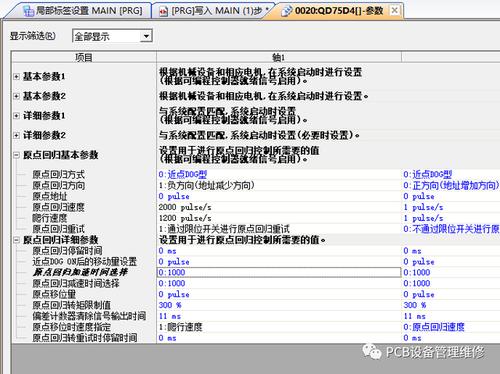Click the program icon on [PRG]写入 tab

click(x=163, y=12)
